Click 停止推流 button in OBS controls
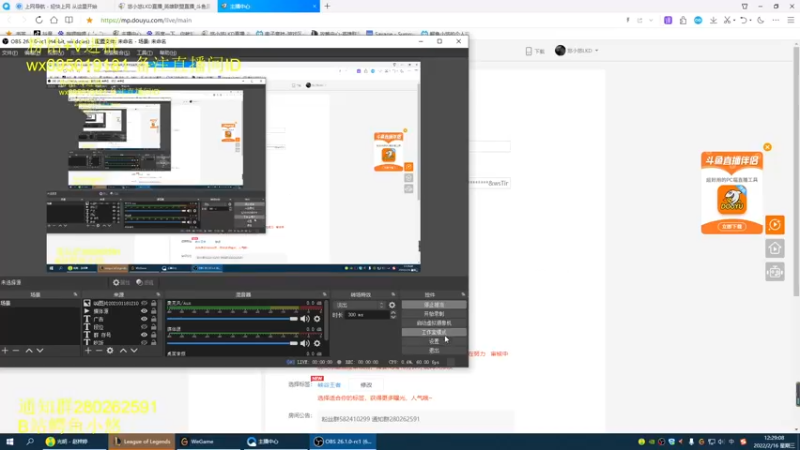The width and height of the screenshot is (800, 450). (x=434, y=305)
